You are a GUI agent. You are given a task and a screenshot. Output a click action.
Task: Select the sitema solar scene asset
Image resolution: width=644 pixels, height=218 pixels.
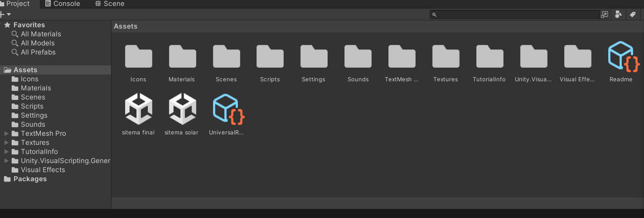pyautogui.click(x=182, y=109)
